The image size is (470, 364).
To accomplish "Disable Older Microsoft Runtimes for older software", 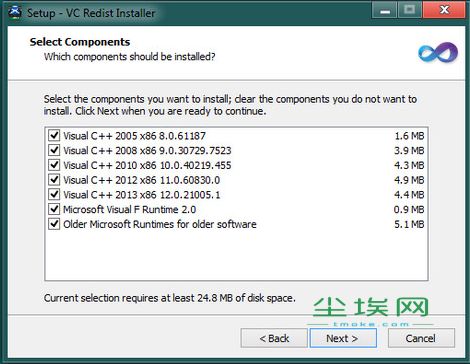I will point(54,224).
